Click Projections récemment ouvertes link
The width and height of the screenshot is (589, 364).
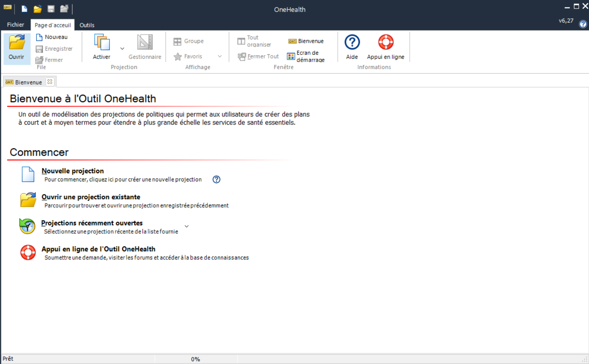click(92, 223)
